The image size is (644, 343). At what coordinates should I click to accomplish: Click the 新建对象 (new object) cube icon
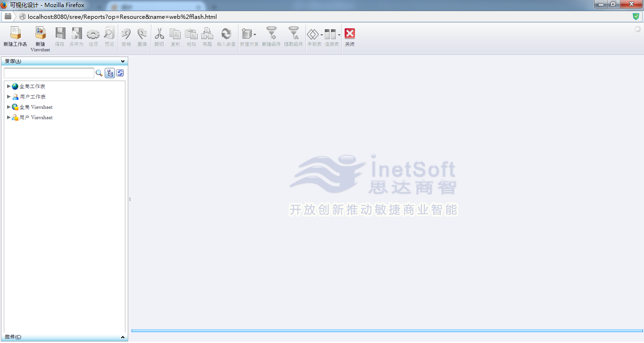(x=247, y=33)
